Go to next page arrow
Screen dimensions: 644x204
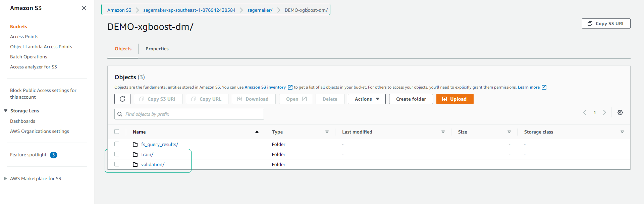604,112
